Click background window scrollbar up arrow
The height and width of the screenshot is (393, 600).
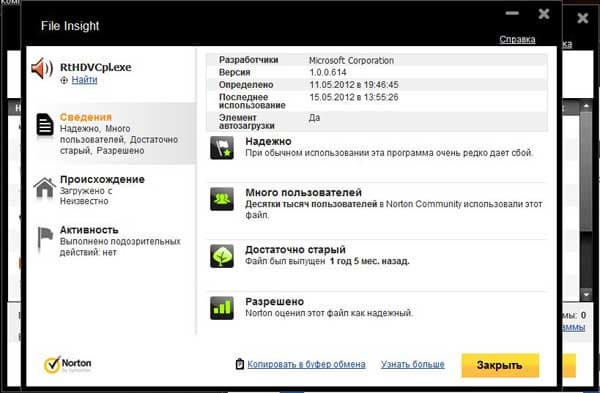coord(586,106)
